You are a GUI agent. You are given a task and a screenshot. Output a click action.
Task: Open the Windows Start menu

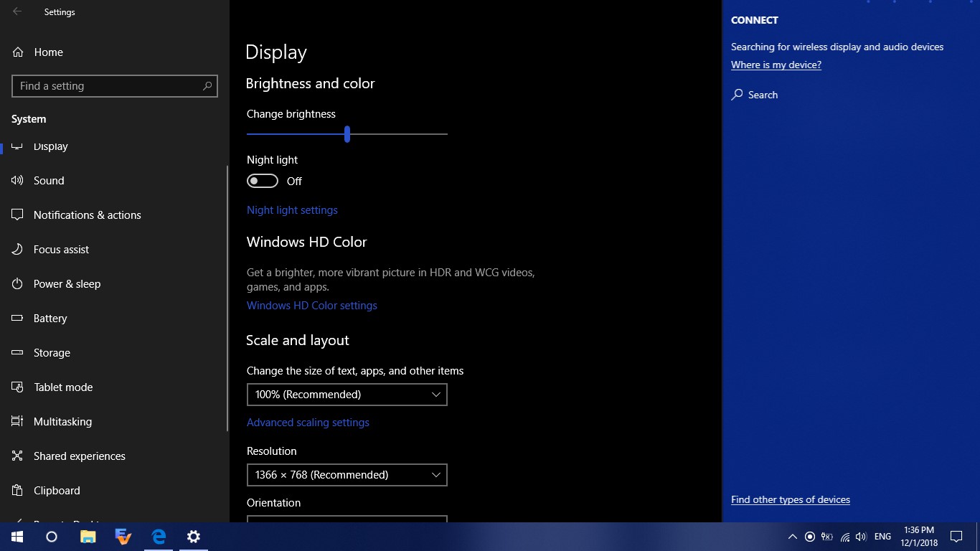[x=17, y=537]
